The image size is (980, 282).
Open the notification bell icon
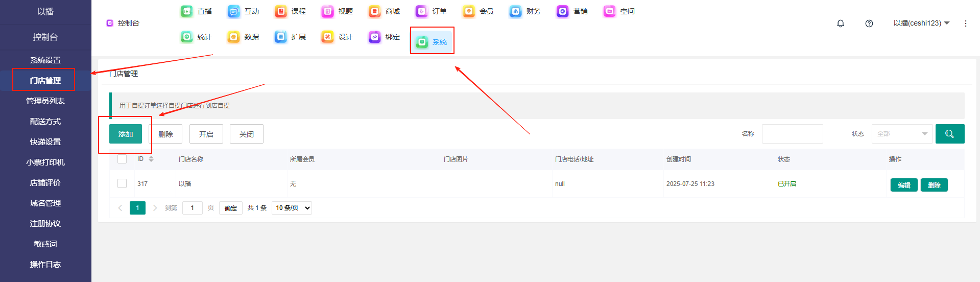tap(841, 24)
